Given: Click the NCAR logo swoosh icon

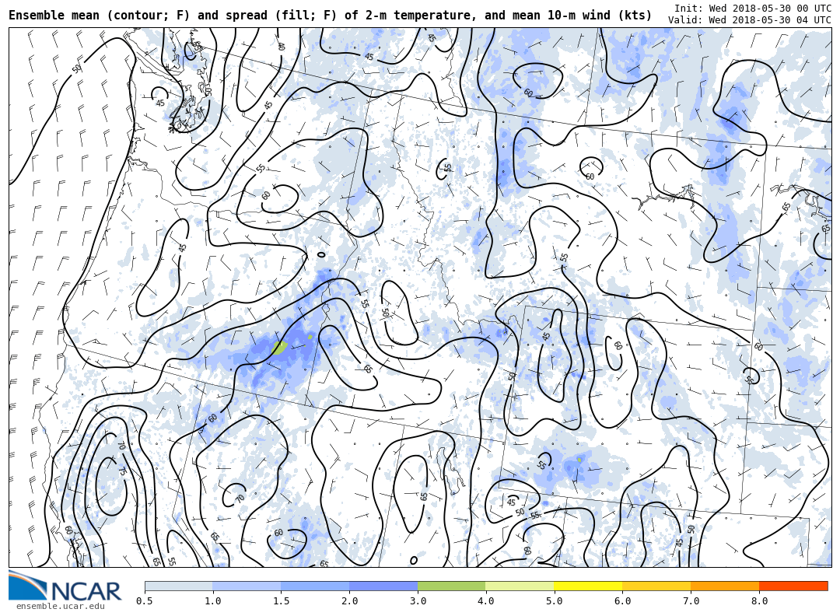Looking at the screenshot, I should click(x=28, y=586).
